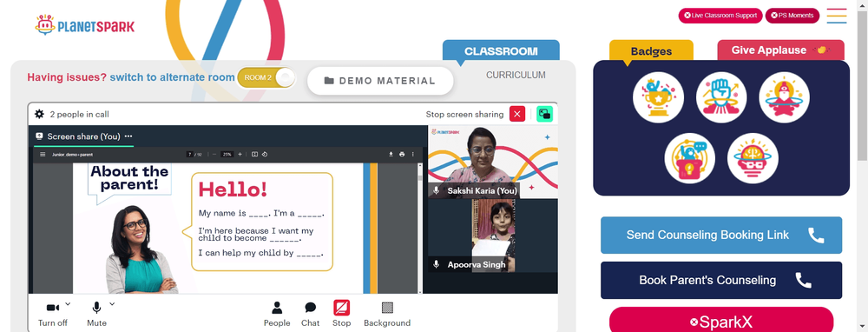Click the '2 people in call' text

pyautogui.click(x=79, y=114)
